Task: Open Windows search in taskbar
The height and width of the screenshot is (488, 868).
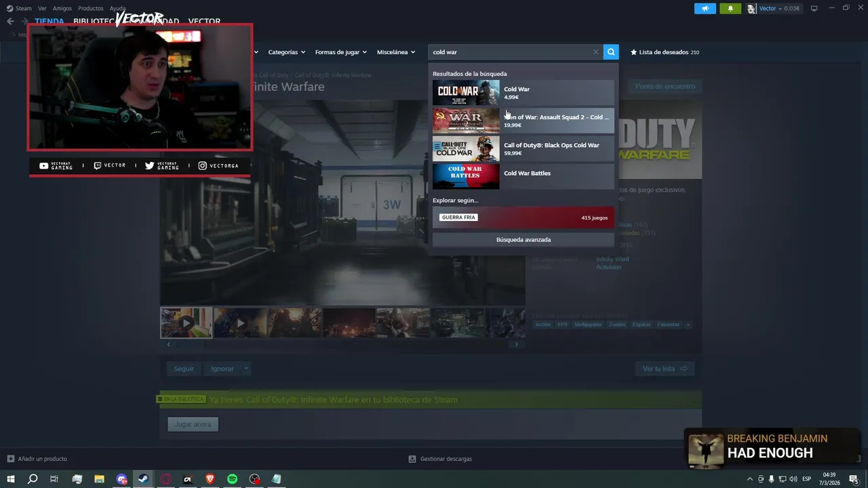Action: pos(33,479)
